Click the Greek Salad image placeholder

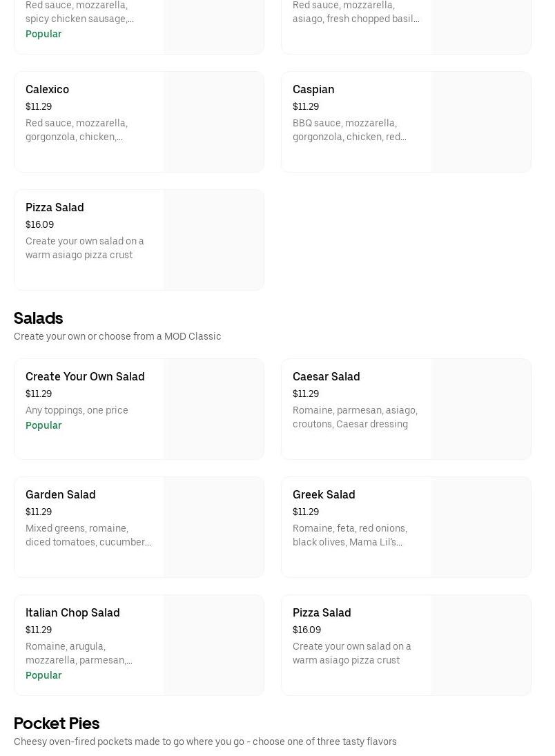coord(480,527)
